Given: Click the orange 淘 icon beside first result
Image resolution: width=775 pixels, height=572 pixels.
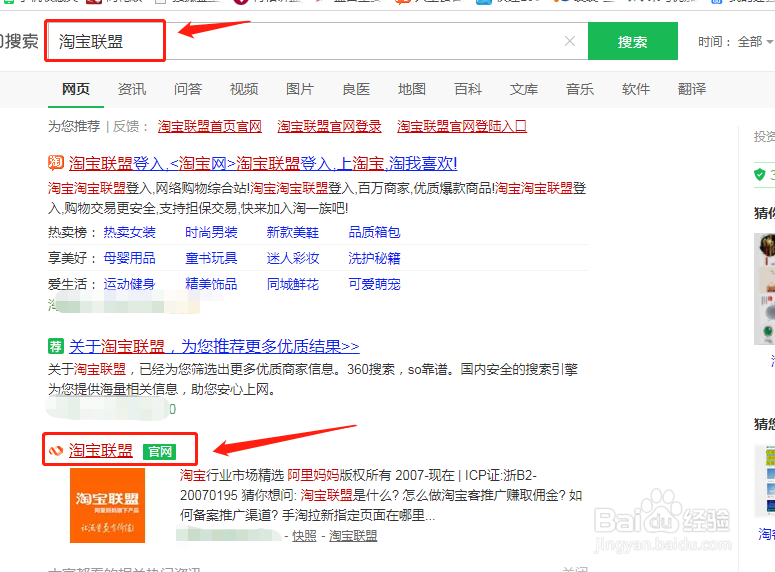Looking at the screenshot, I should pos(56,163).
